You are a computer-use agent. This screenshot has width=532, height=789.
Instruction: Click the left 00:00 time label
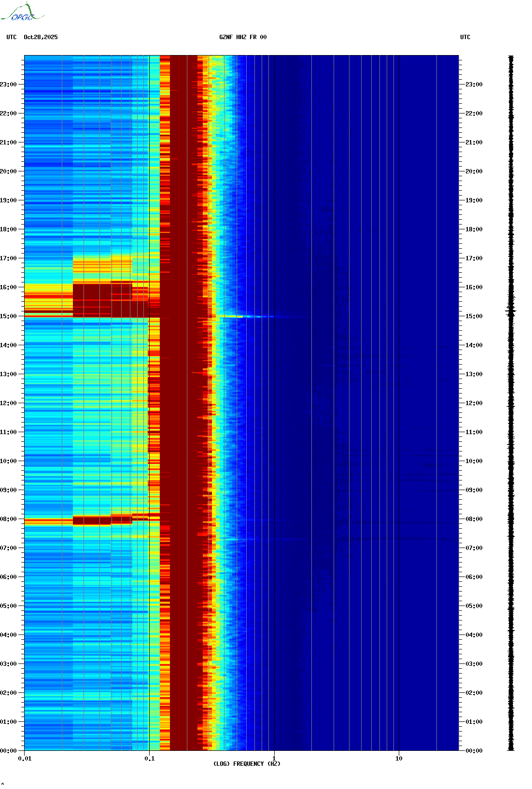tap(8, 751)
